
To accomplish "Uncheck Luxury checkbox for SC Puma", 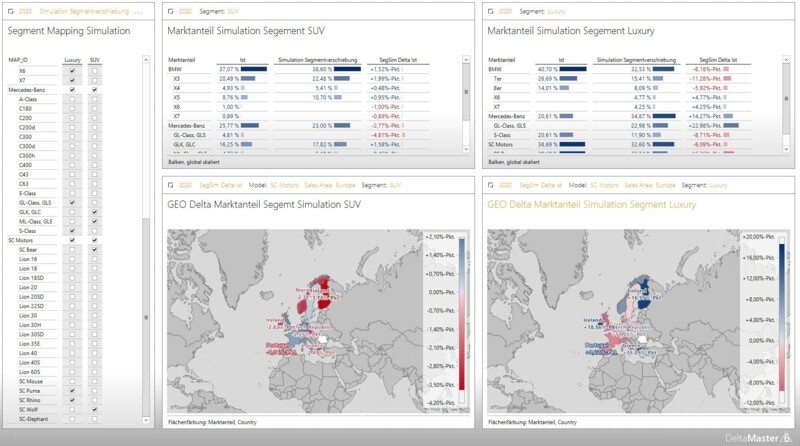I will [x=72, y=391].
